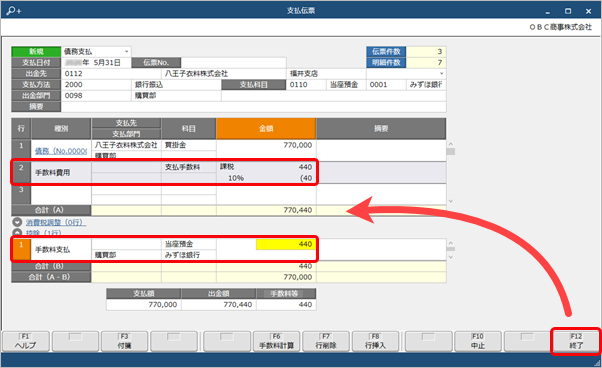The image size is (602, 368).
Task: Click the 支払日付 date field
Action: 96,63
